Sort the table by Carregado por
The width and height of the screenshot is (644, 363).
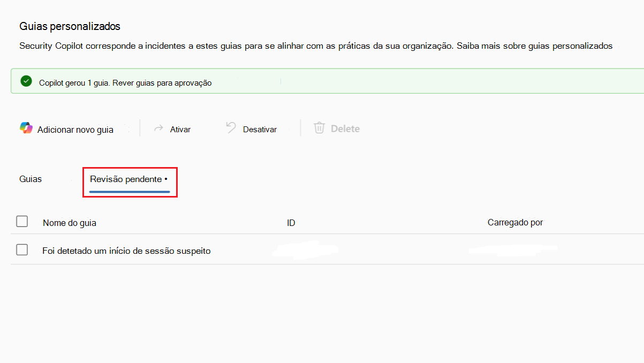pyautogui.click(x=514, y=222)
